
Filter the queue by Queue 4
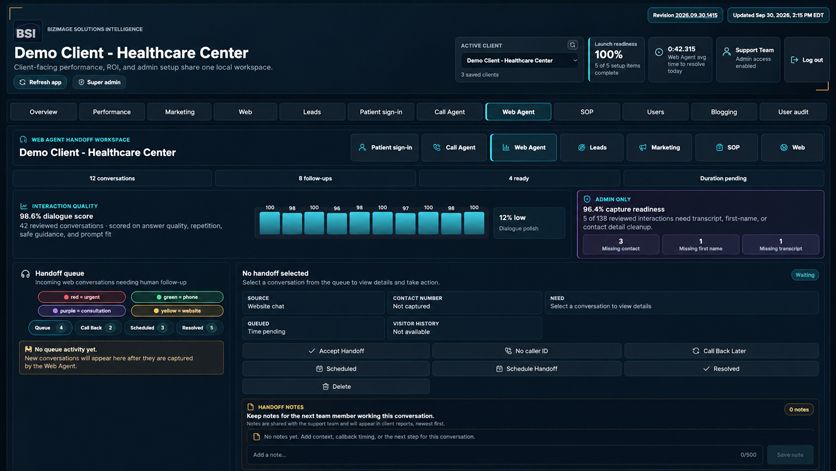tap(50, 328)
